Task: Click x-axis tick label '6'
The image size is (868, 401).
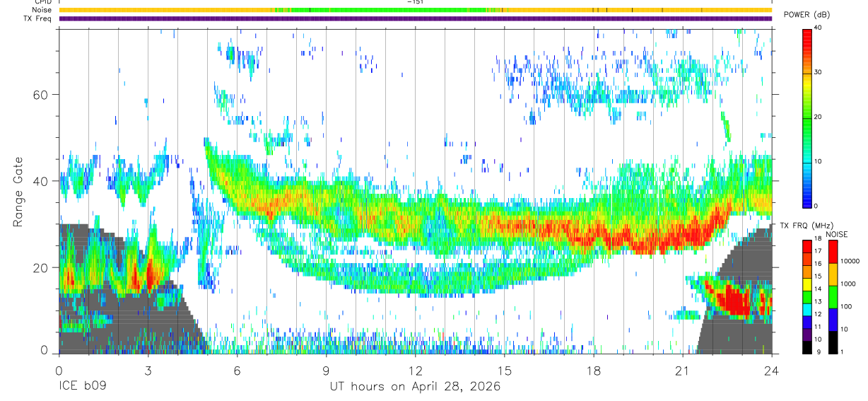Action: click(x=237, y=371)
